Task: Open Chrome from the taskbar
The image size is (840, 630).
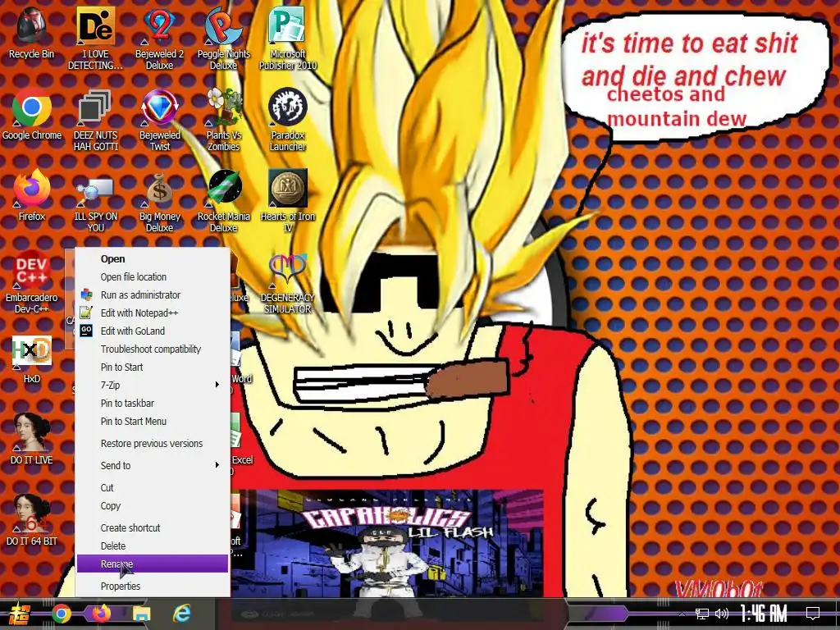Action: pos(61,614)
